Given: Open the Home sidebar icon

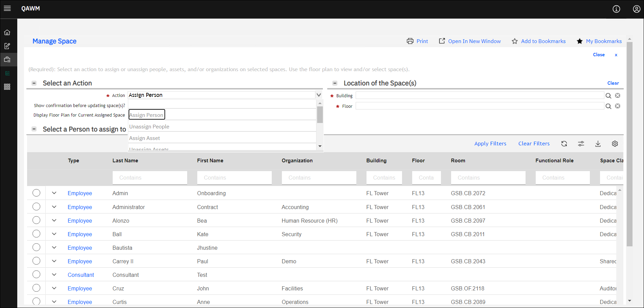Looking at the screenshot, I should 7,32.
